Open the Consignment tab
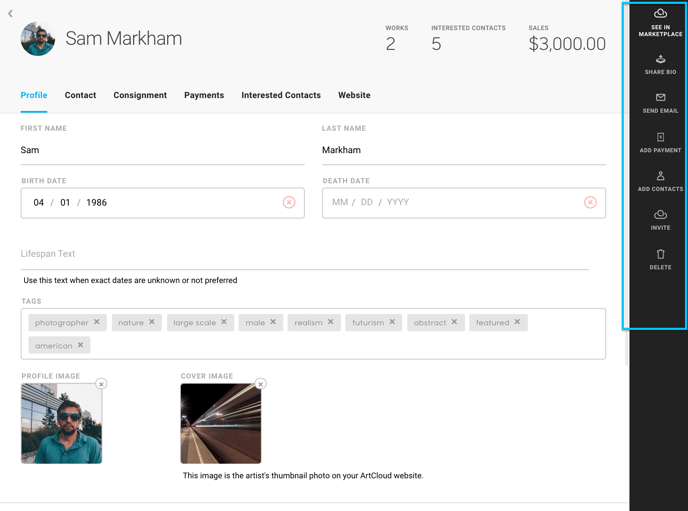Screen dimensions: 688x511 coord(140,95)
